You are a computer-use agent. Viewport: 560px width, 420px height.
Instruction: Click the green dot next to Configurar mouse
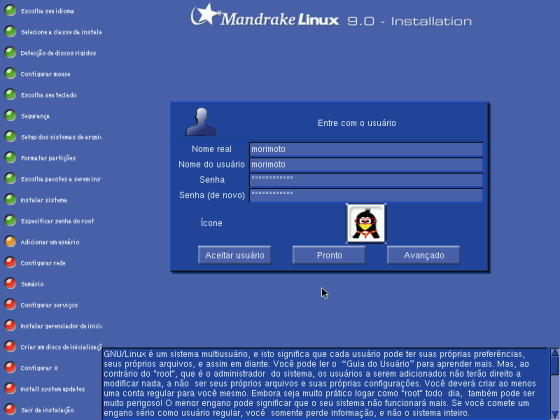coord(10,74)
